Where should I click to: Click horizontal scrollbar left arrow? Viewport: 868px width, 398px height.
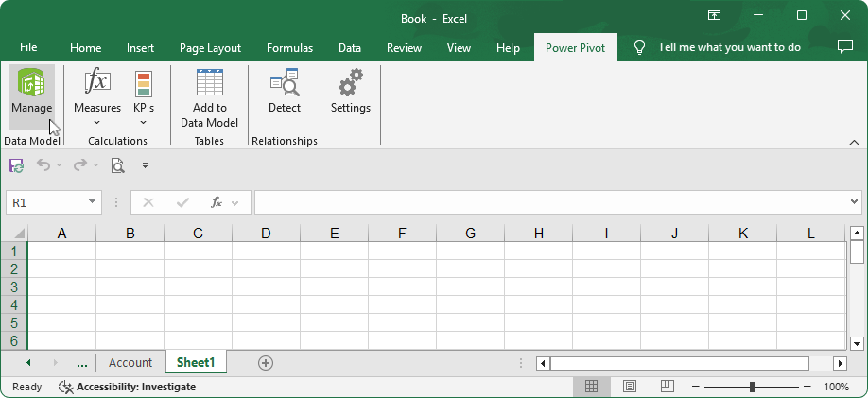click(x=543, y=364)
